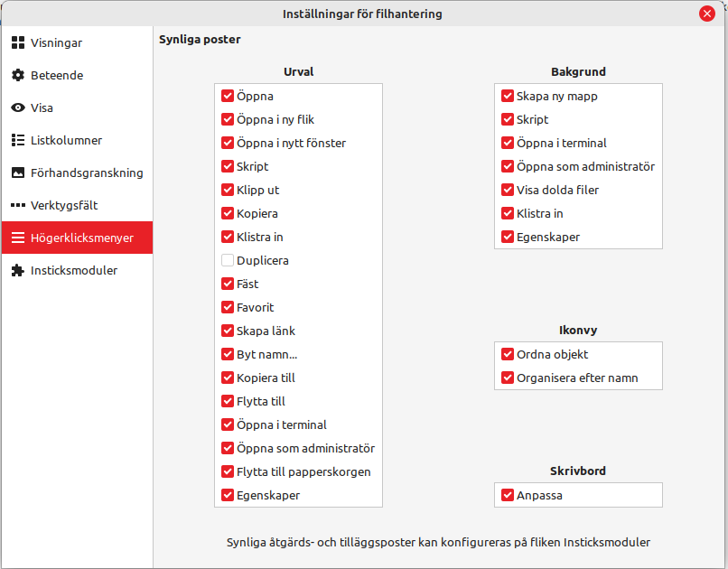728x569 pixels.
Task: Close the Inställningar för filhantering window
Action: tap(706, 14)
